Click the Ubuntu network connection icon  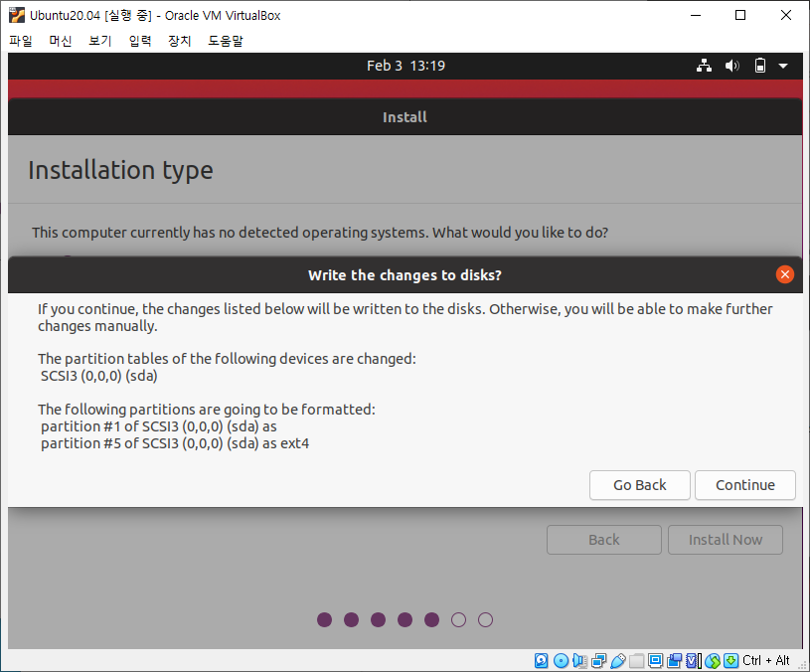tap(704, 66)
